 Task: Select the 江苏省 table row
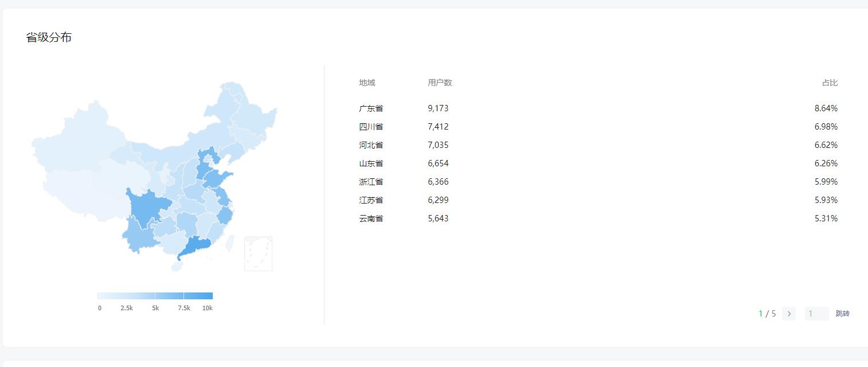(599, 200)
